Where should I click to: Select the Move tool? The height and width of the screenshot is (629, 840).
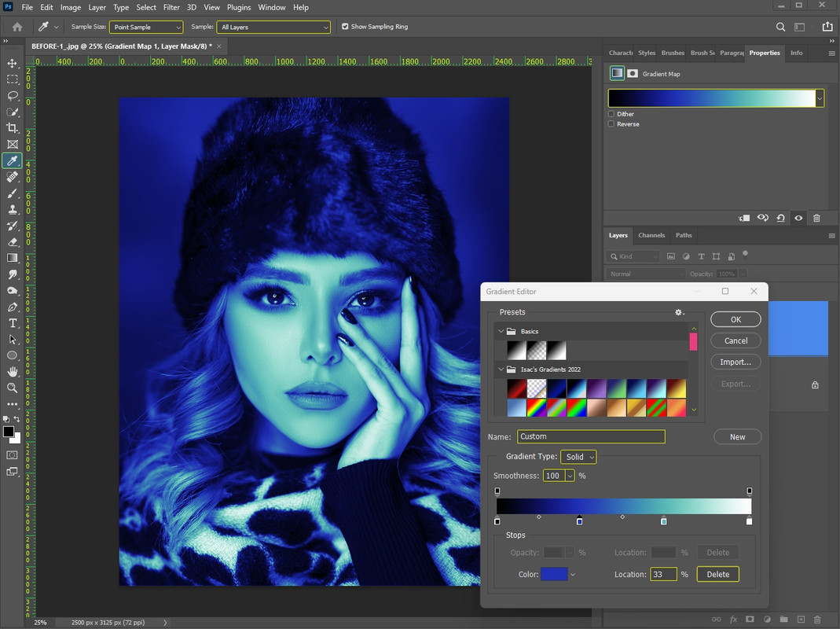(12, 63)
